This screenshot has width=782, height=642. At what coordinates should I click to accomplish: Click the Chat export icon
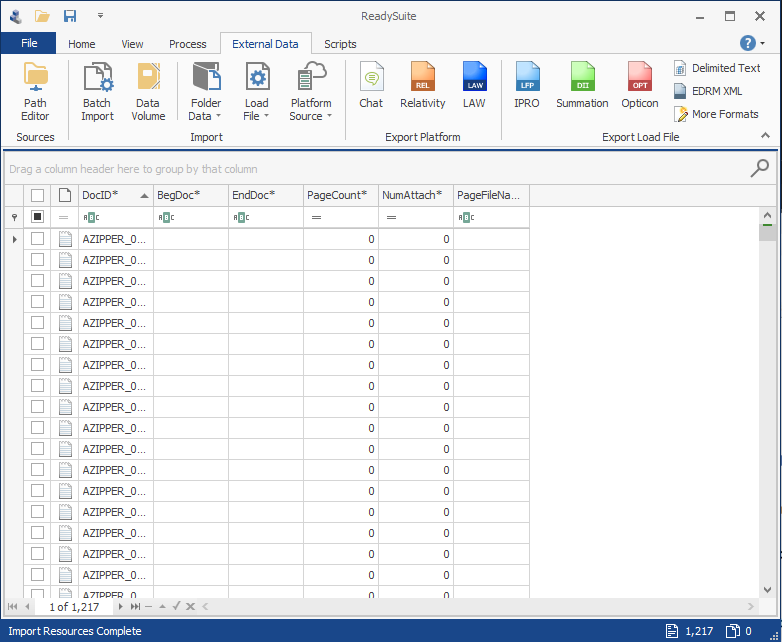coord(371,85)
